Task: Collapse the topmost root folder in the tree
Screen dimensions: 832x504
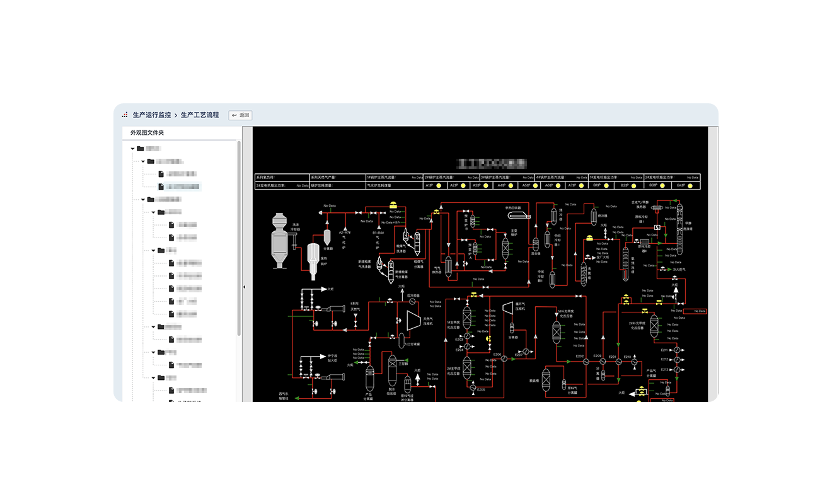Action: (132, 149)
